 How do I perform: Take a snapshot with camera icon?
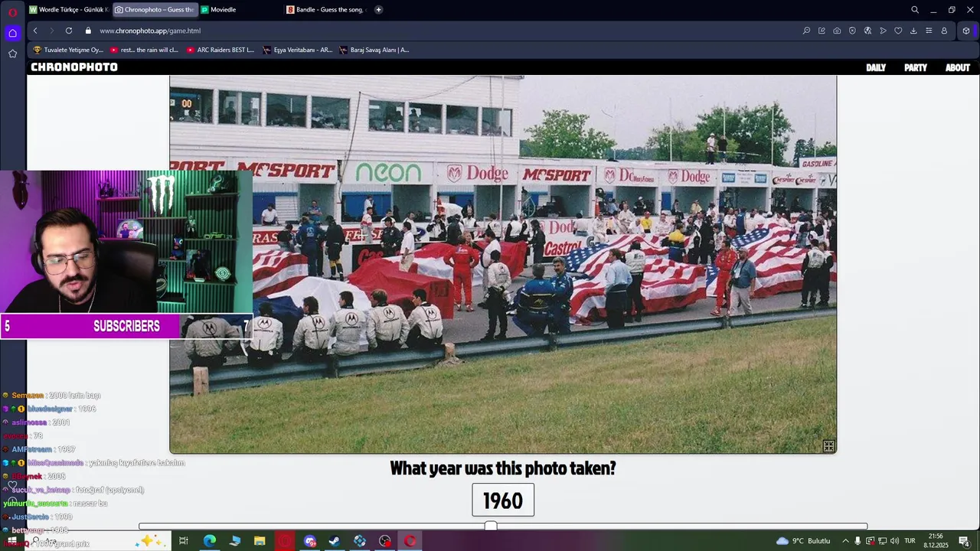tap(837, 31)
